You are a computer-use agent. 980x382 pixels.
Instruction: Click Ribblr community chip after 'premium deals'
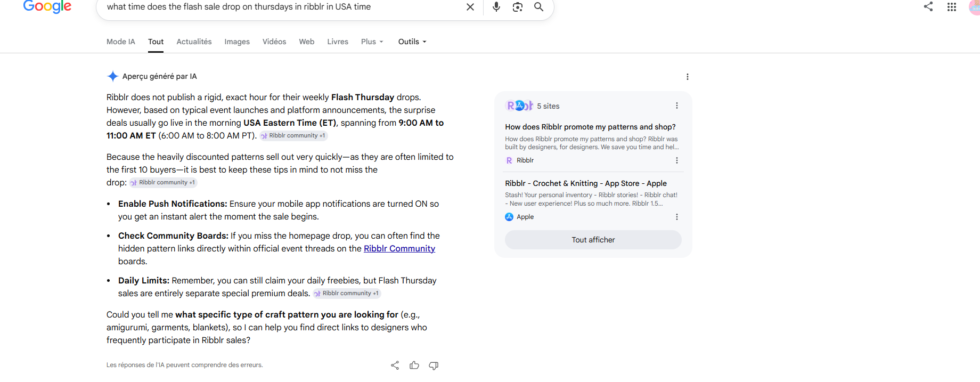347,294
